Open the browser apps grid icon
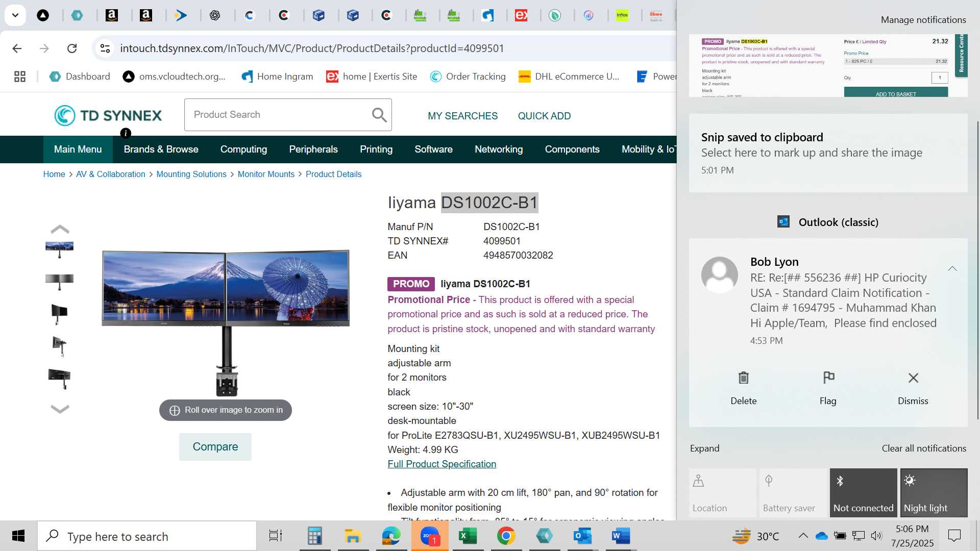The width and height of the screenshot is (980, 551). tap(20, 77)
